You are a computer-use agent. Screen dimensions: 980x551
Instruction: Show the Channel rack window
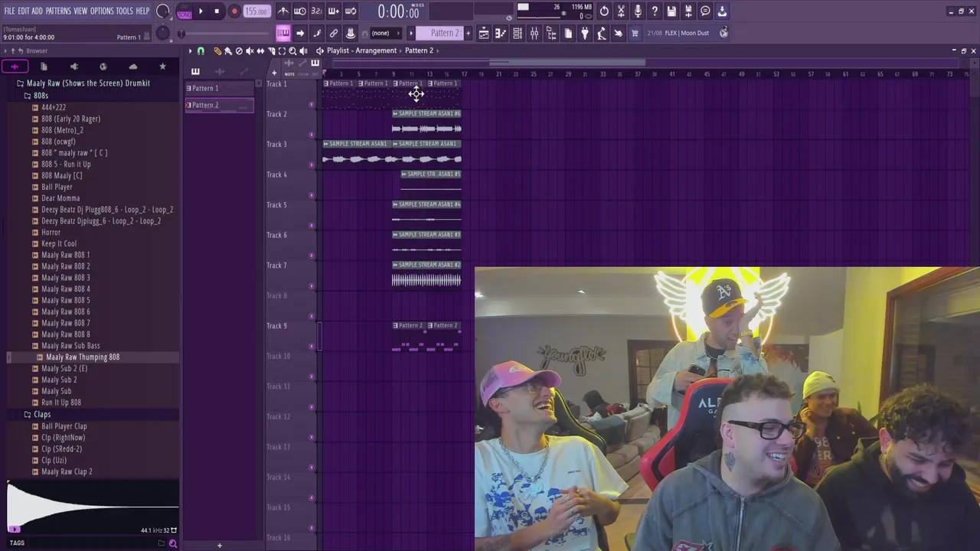coord(518,33)
